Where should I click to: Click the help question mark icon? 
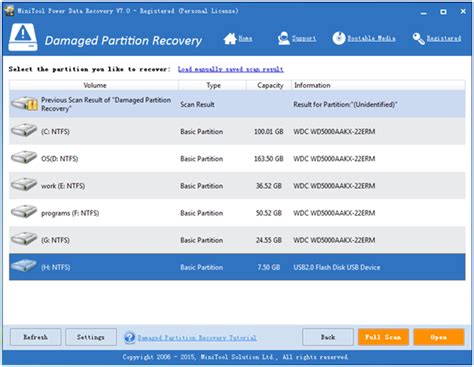tap(130, 338)
